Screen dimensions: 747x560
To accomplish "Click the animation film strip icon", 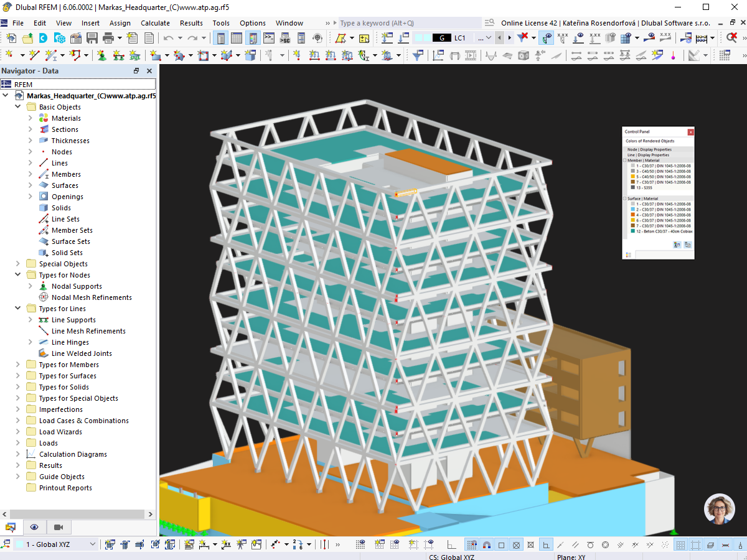I will (470, 55).
